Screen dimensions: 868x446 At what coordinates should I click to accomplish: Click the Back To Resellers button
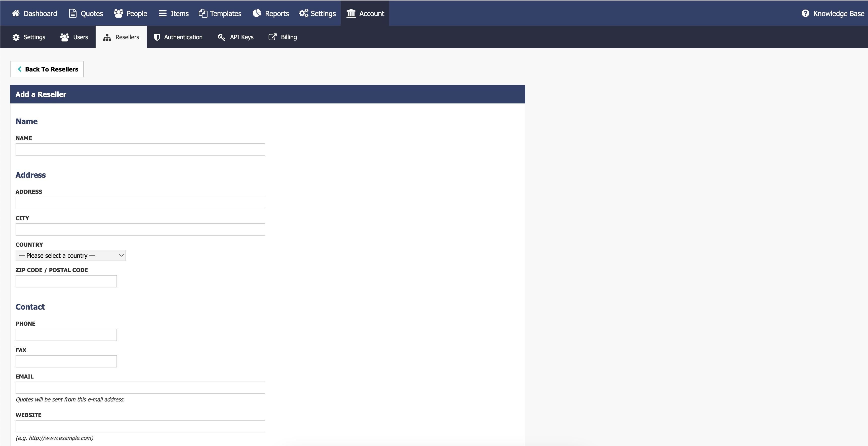point(47,69)
